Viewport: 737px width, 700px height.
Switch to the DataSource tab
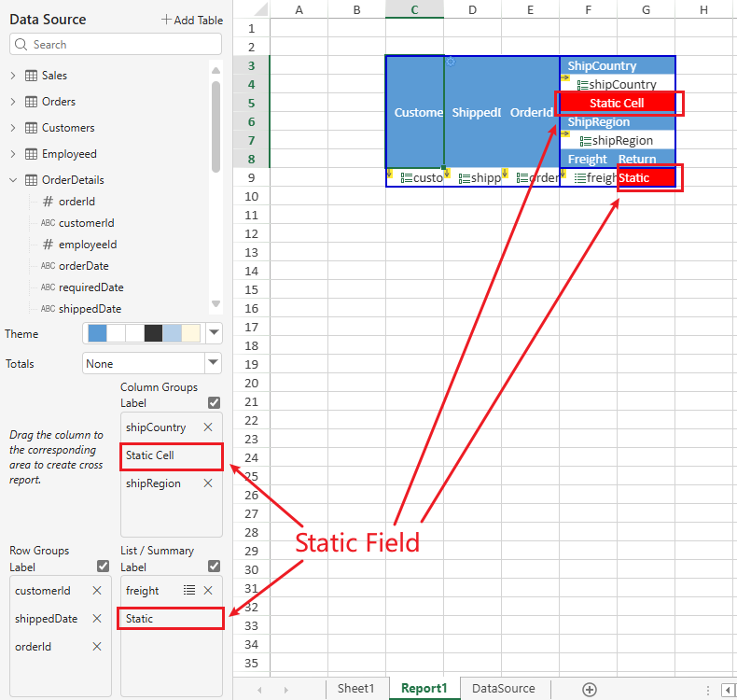(504, 689)
